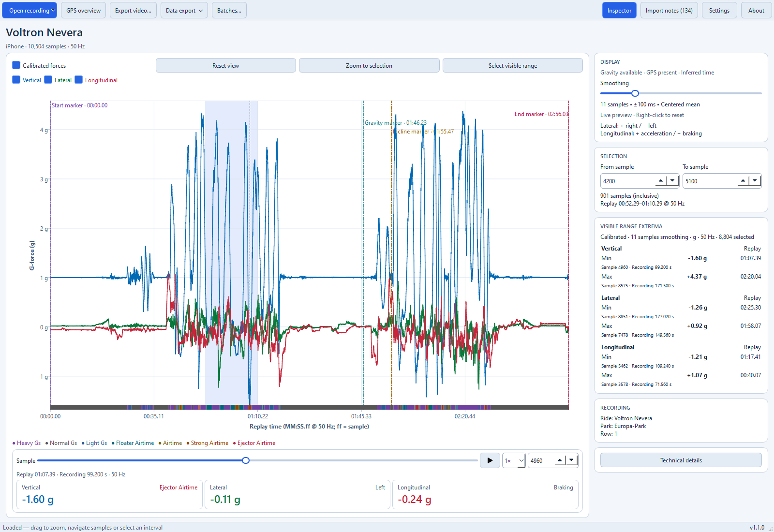
Task: Expand the Open recording dropdown
Action: [x=30, y=10]
